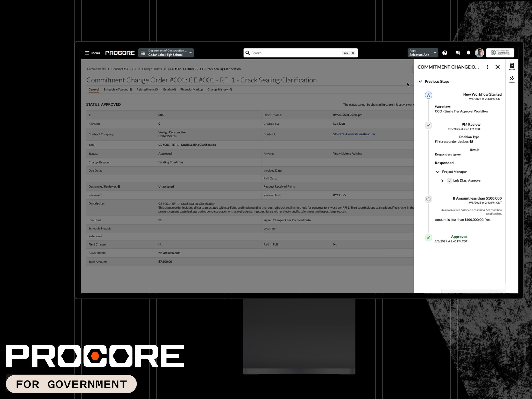Expand the Luis Diaz: Approve response
This screenshot has width=532, height=399.
tap(442, 181)
